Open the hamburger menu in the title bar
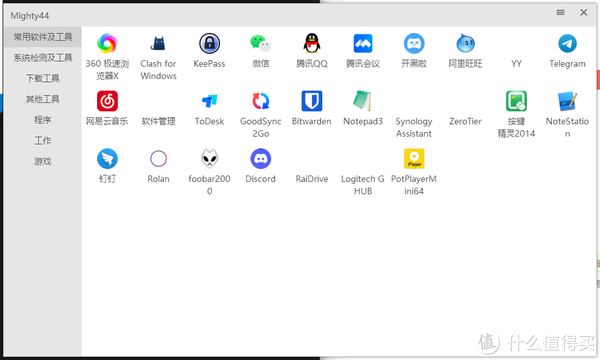Image resolution: width=600 pixels, height=360 pixels. pos(560,13)
